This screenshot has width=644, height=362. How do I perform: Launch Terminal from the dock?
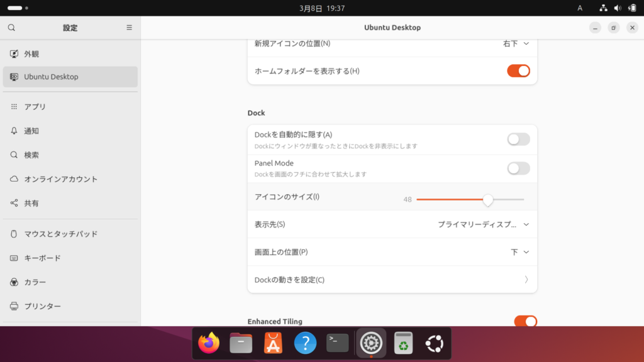coord(338,343)
